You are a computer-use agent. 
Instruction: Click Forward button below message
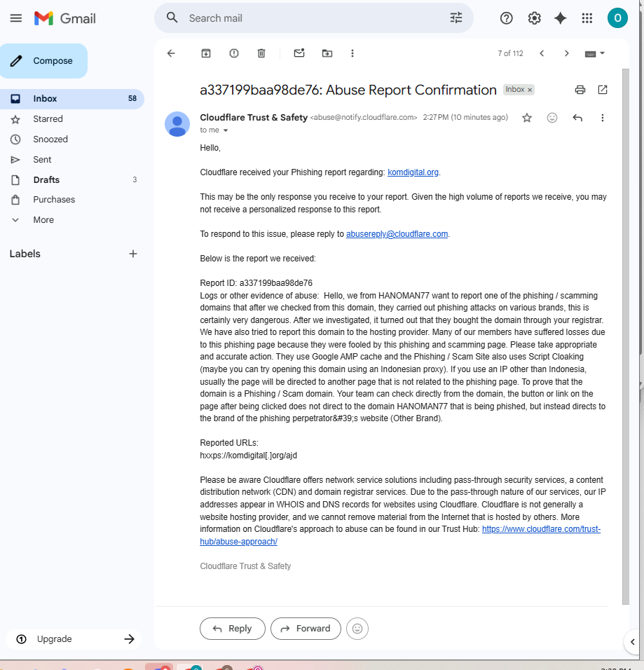point(306,629)
